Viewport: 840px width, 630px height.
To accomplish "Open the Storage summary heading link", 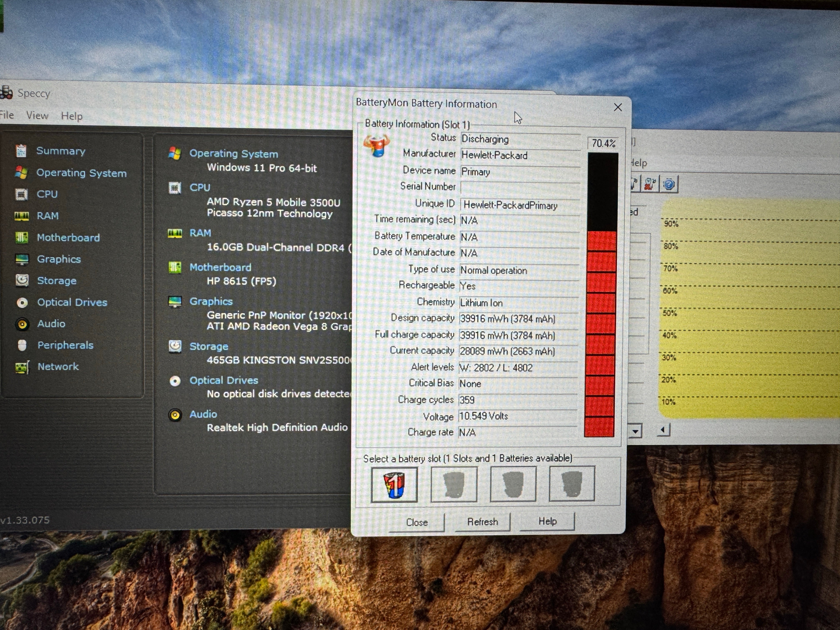I will point(209,346).
